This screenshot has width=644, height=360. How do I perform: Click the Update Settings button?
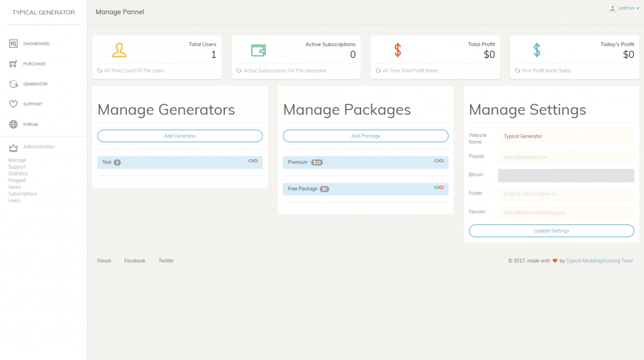point(551,231)
